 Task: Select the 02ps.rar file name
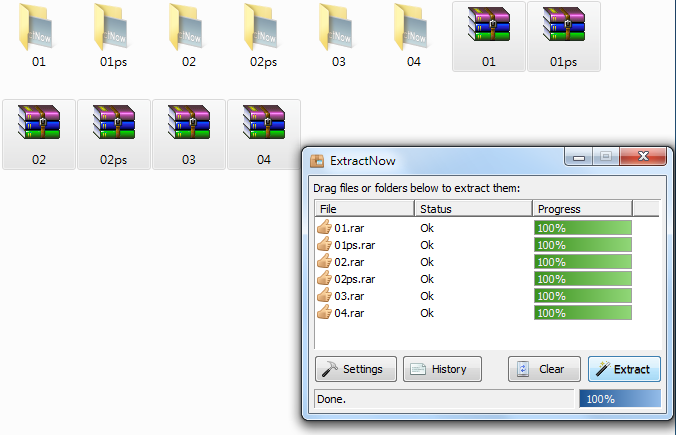(x=355, y=279)
